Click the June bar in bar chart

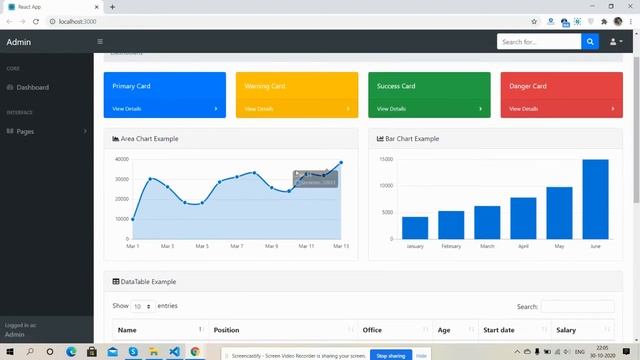click(x=596, y=199)
